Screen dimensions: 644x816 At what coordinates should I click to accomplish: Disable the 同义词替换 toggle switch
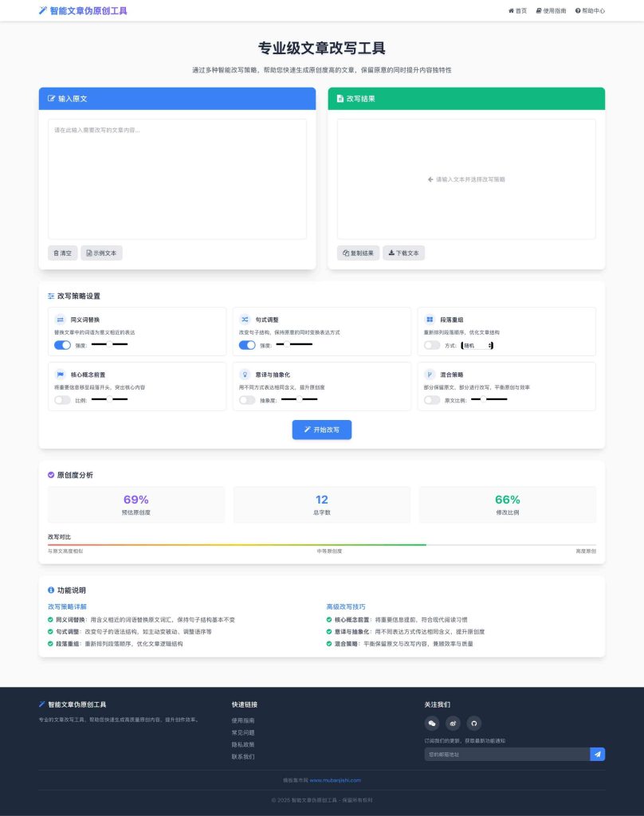click(62, 345)
